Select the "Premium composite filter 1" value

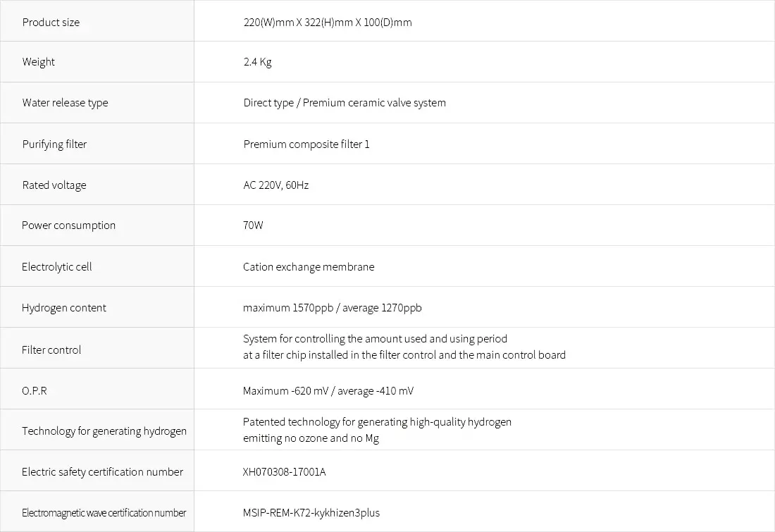pyautogui.click(x=306, y=144)
